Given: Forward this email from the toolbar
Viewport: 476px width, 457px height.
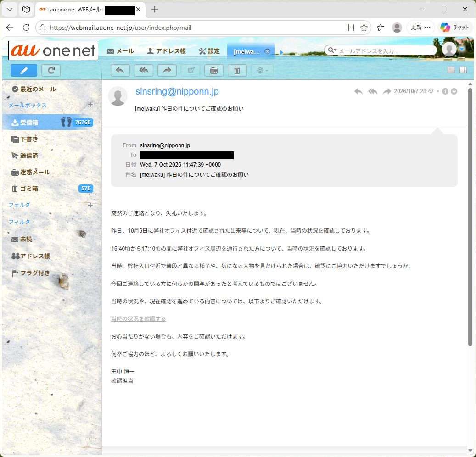Looking at the screenshot, I should 167,70.
